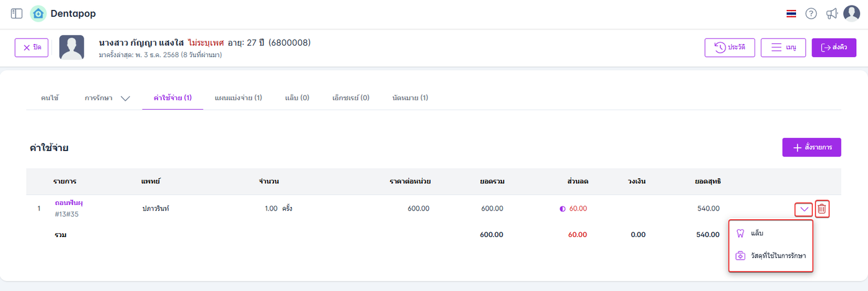Open the user profile avatar
The height and width of the screenshot is (291, 868).
(852, 13)
